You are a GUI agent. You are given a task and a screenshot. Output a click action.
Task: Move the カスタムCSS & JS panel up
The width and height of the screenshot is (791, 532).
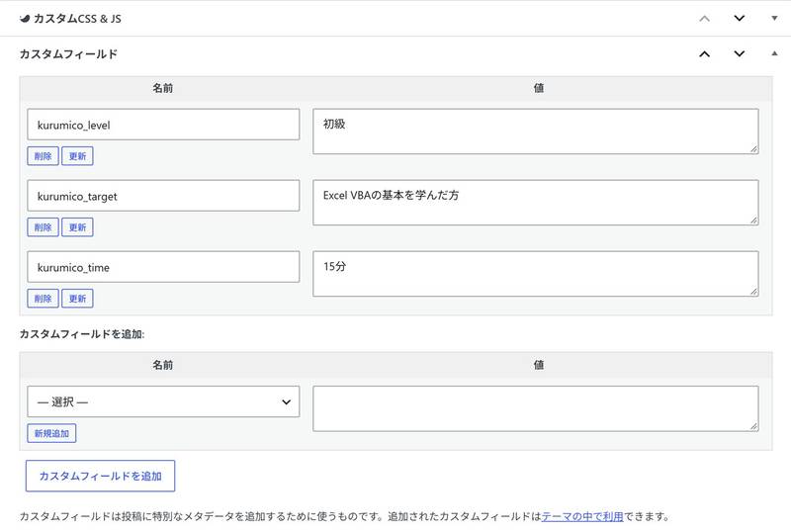click(704, 19)
